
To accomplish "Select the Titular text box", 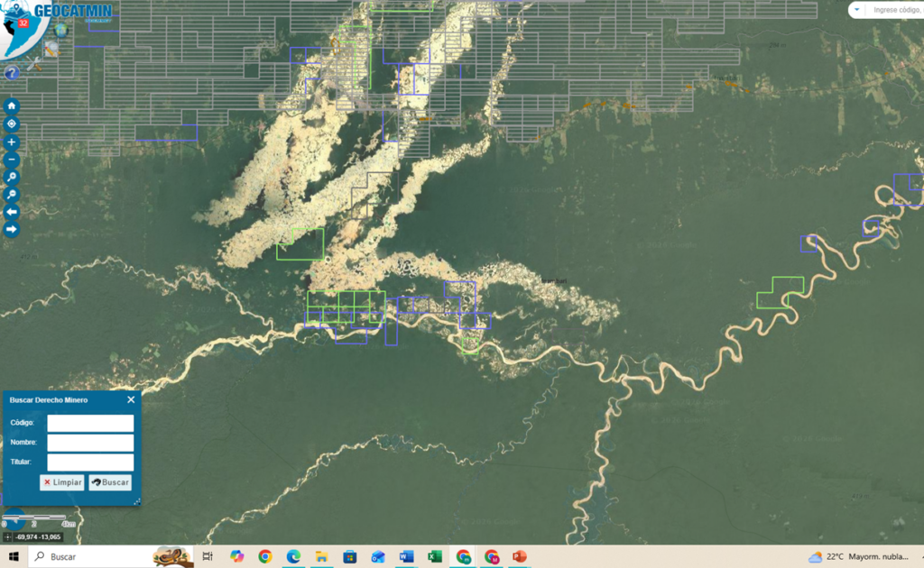I will click(x=90, y=462).
